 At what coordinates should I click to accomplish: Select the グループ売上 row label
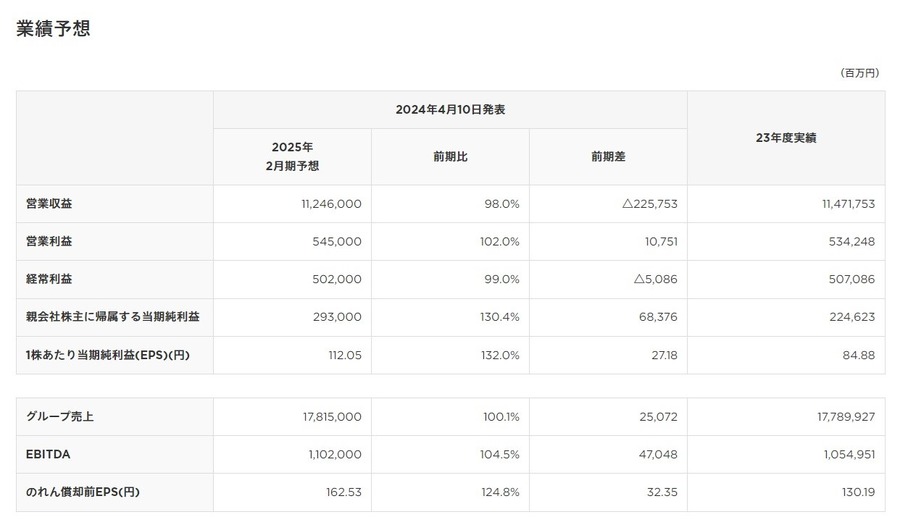coord(62,417)
